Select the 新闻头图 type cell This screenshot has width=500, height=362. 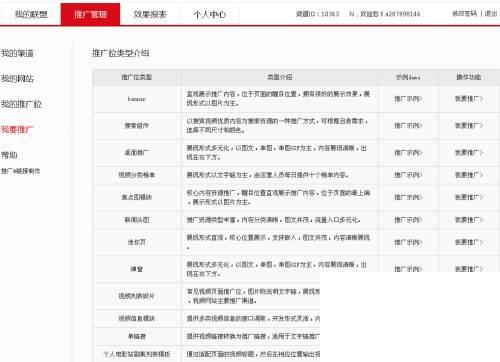[137, 220]
